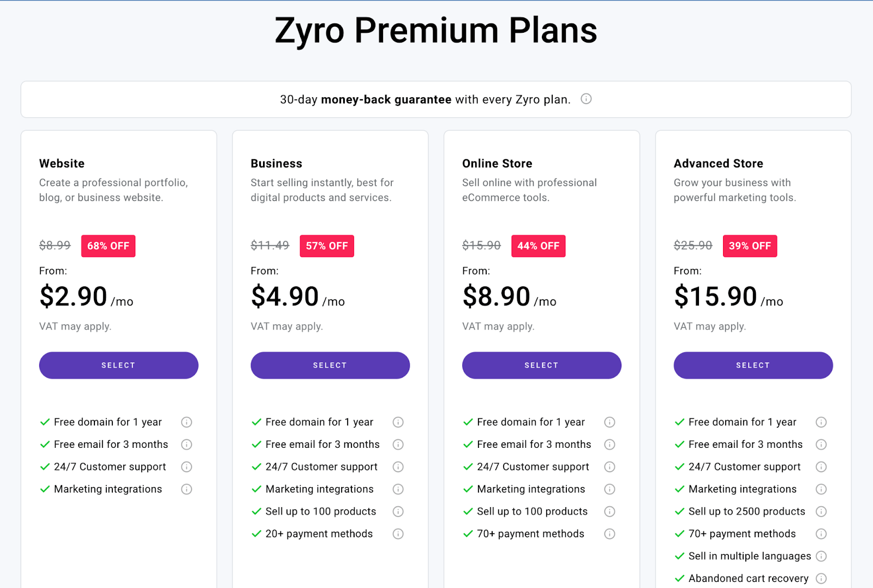
Task: Open tooltip for Business plan's sell up to 100 products
Action: pos(398,512)
